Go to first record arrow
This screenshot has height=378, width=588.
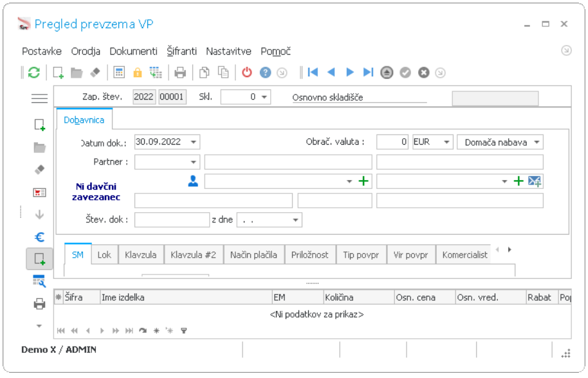pos(313,72)
